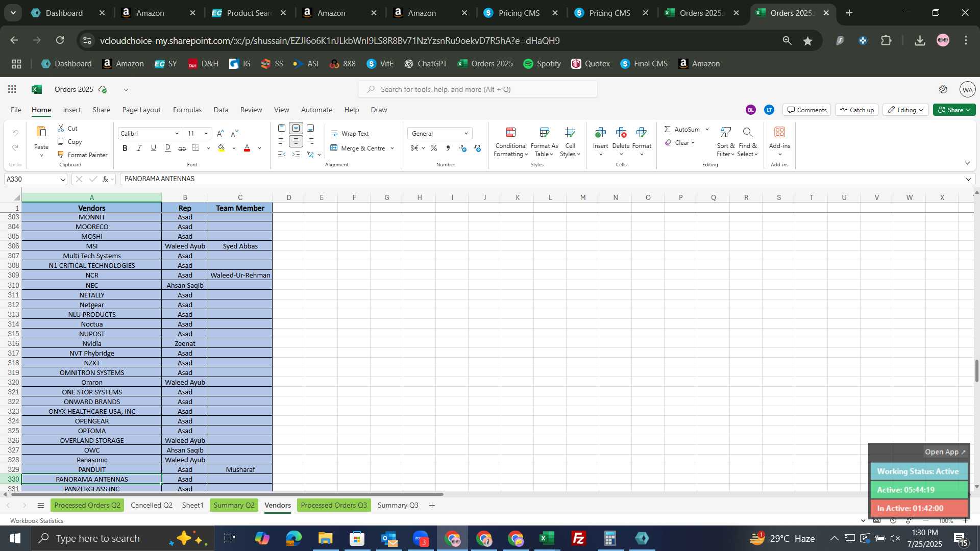Open the Formulas ribbon tab
The width and height of the screenshot is (980, 551).
(187, 110)
